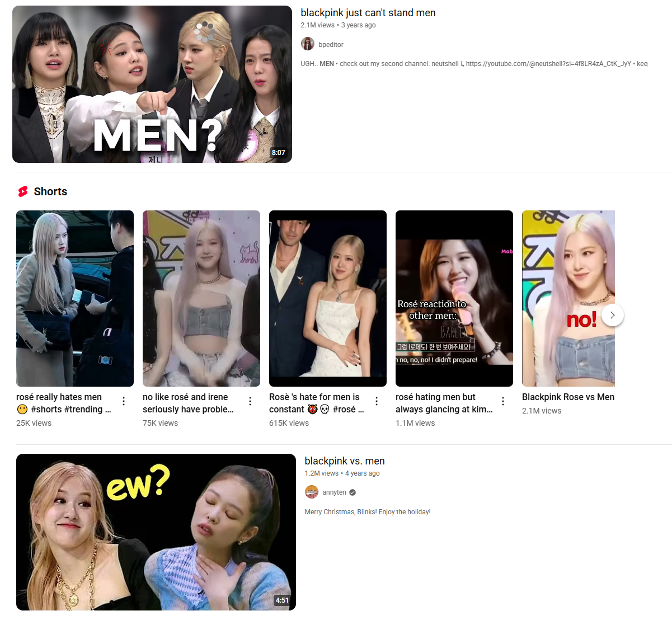Open the 'rosé really hates men' short title
Viewport: 672px width, 620px height.
[64, 403]
